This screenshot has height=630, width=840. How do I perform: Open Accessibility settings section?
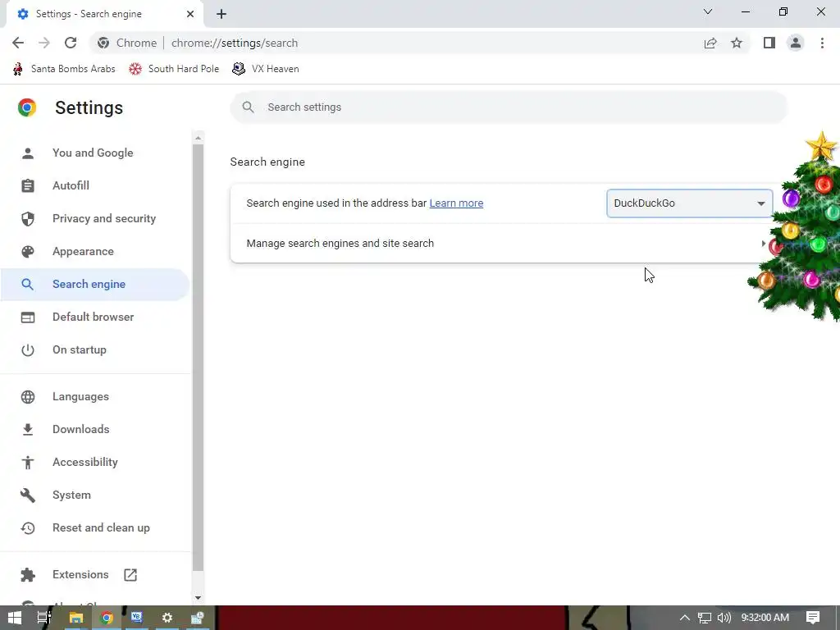pyautogui.click(x=95, y=462)
